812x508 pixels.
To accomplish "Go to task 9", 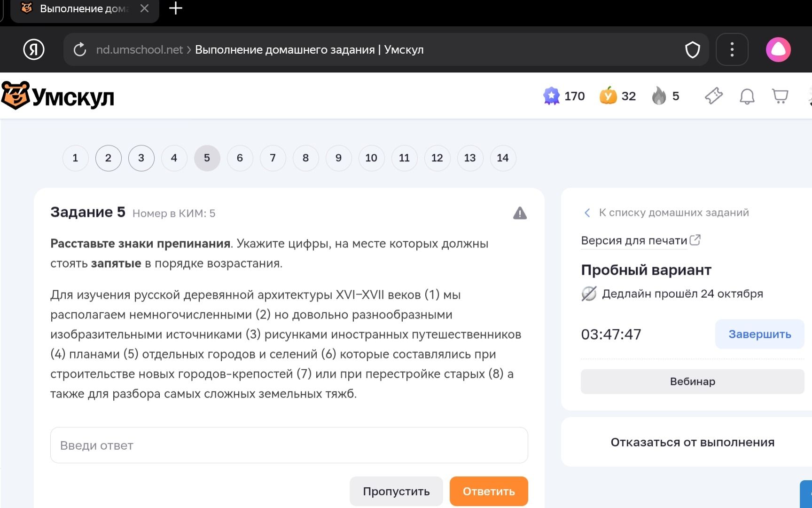I will click(x=338, y=158).
